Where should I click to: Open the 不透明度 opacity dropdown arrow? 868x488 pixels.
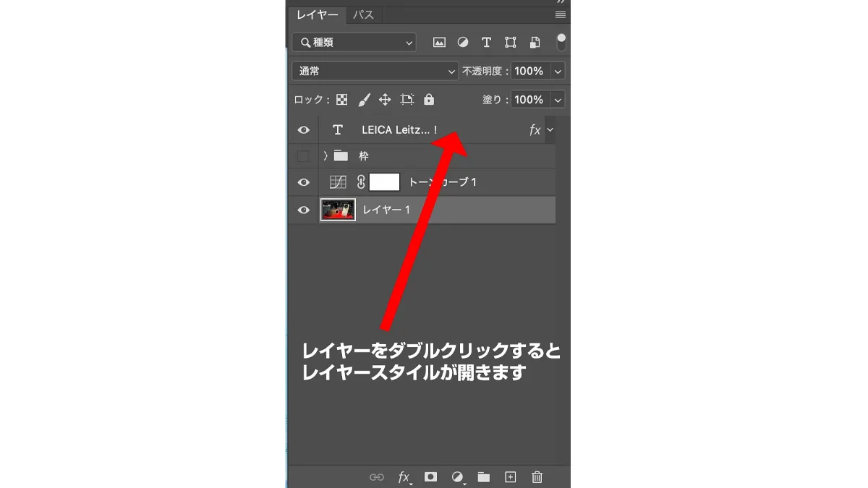click(557, 71)
